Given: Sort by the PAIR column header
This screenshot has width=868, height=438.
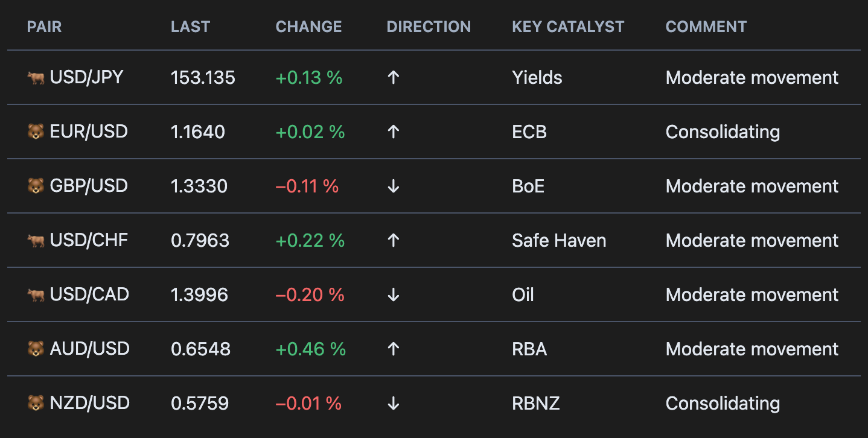Looking at the screenshot, I should pos(45,27).
